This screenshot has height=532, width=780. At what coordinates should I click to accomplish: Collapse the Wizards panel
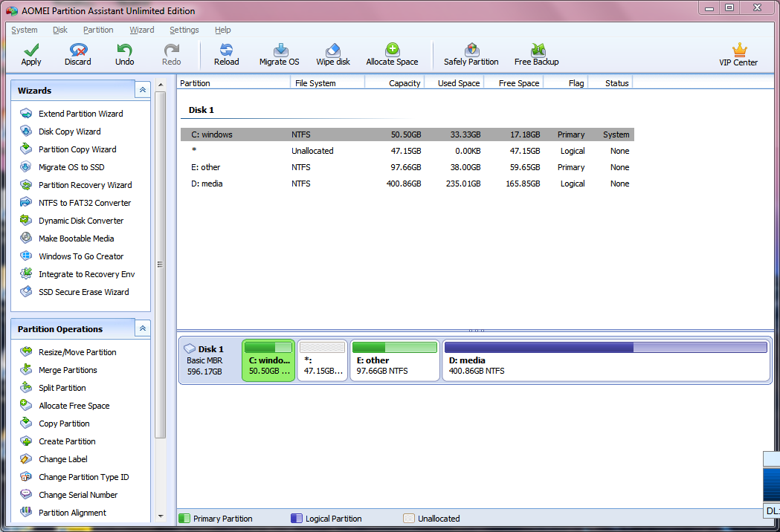143,90
